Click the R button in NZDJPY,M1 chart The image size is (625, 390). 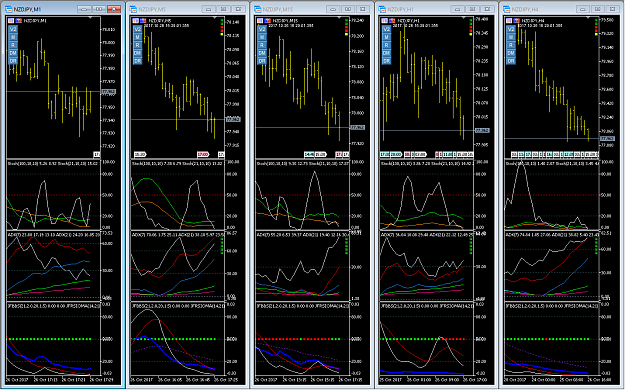(x=13, y=45)
